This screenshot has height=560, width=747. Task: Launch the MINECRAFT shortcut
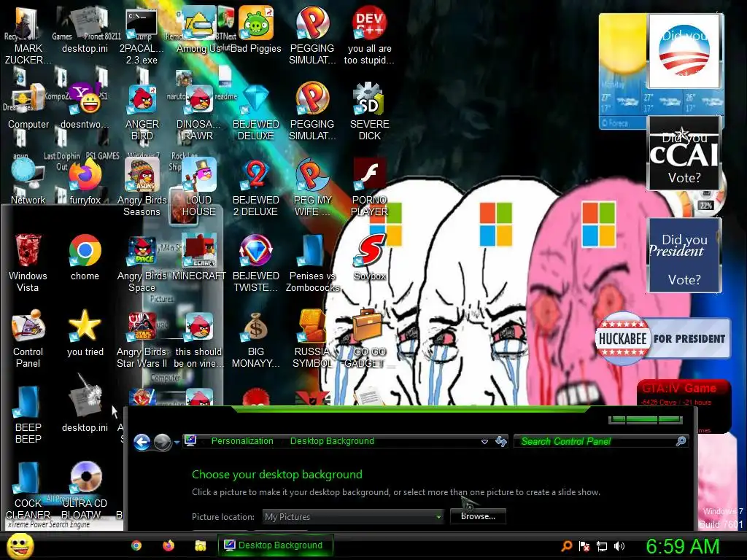(198, 257)
